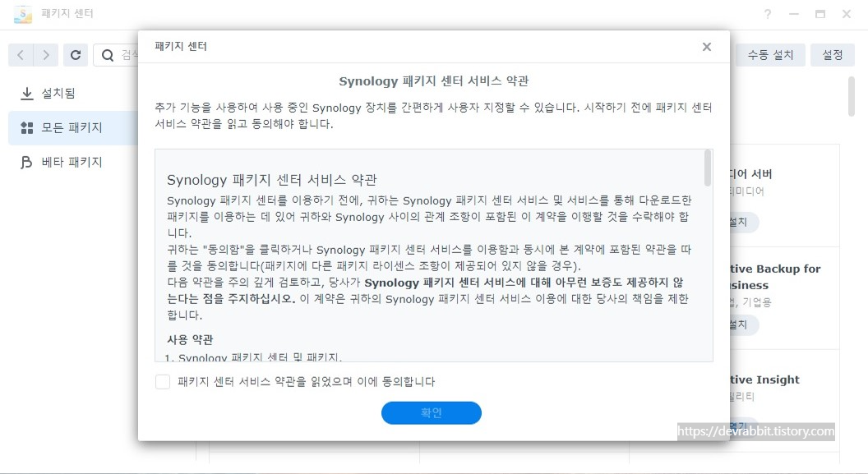The width and height of the screenshot is (868, 474).
Task: Select 모든 패키지 in sidebar
Action: 73,128
